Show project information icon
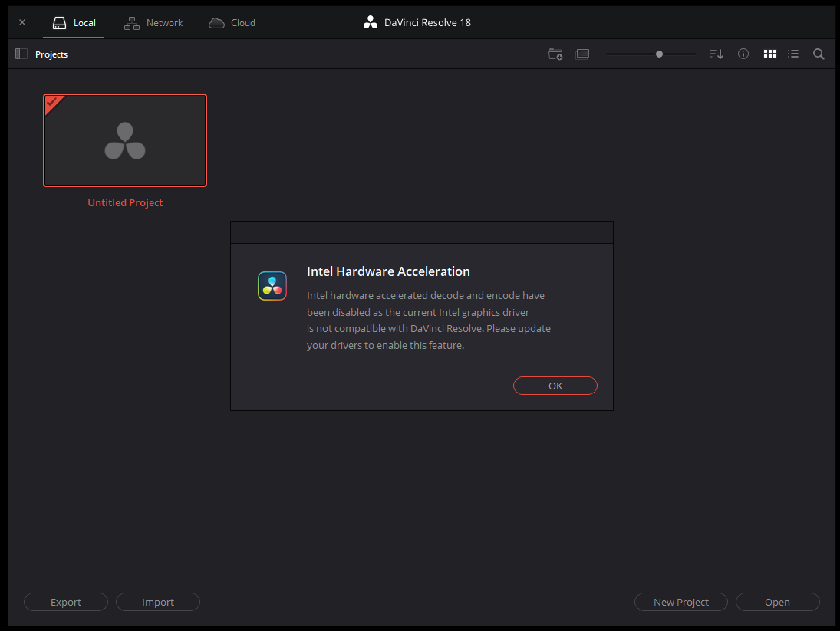840x631 pixels. [743, 54]
